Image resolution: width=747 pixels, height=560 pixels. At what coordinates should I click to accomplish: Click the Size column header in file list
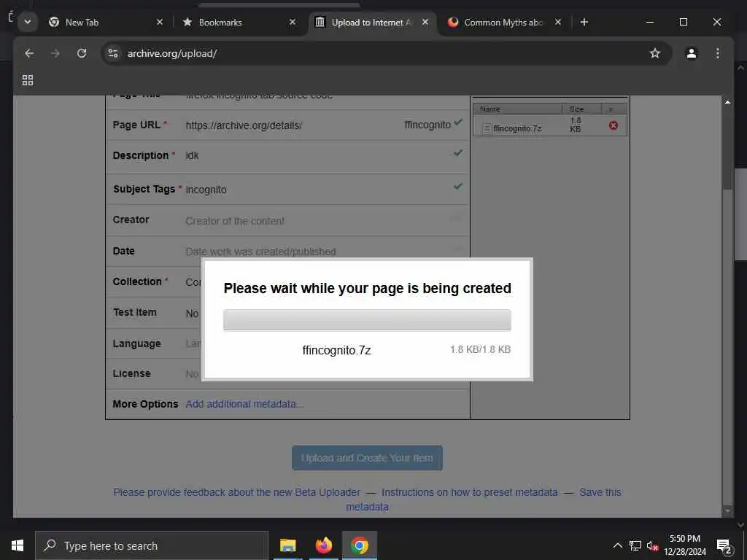(x=581, y=109)
